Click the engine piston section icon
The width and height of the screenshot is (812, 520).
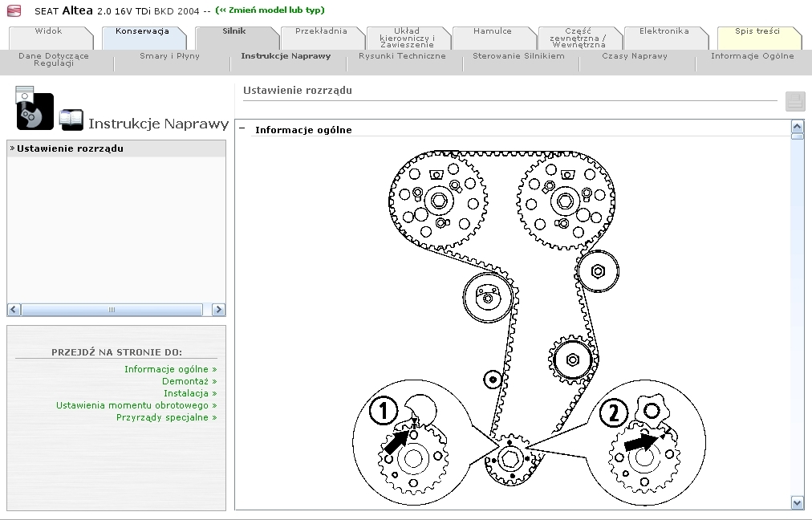tap(35, 108)
